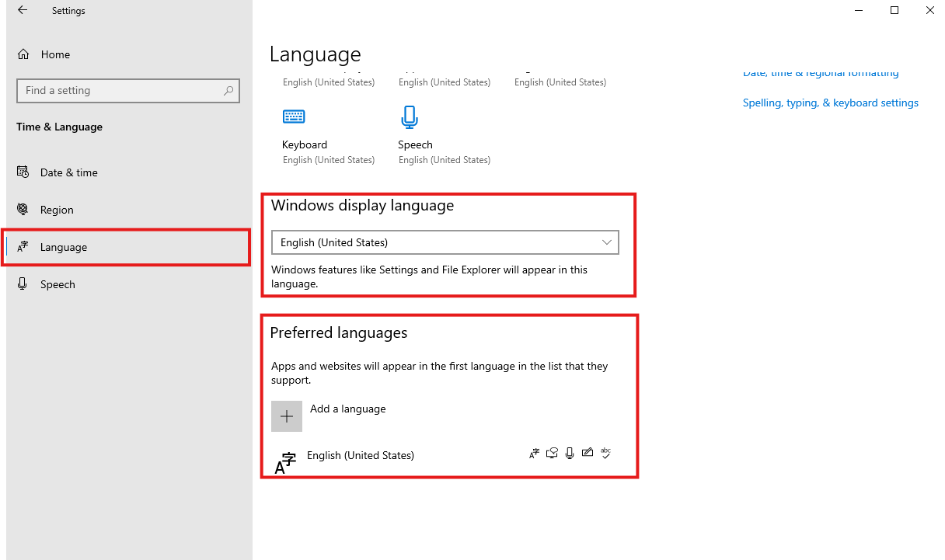Screen dimensions: 945x560
Task: Click the handwriting icon in the English row
Action: [588, 453]
